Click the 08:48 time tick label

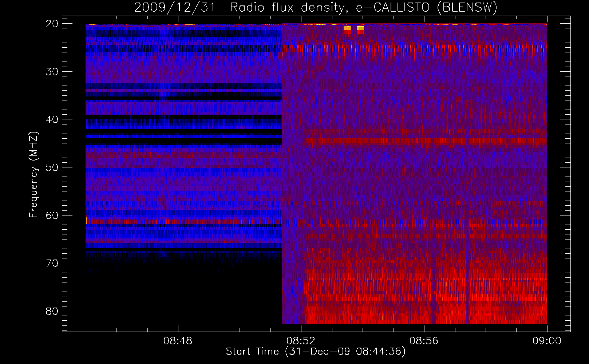178,341
